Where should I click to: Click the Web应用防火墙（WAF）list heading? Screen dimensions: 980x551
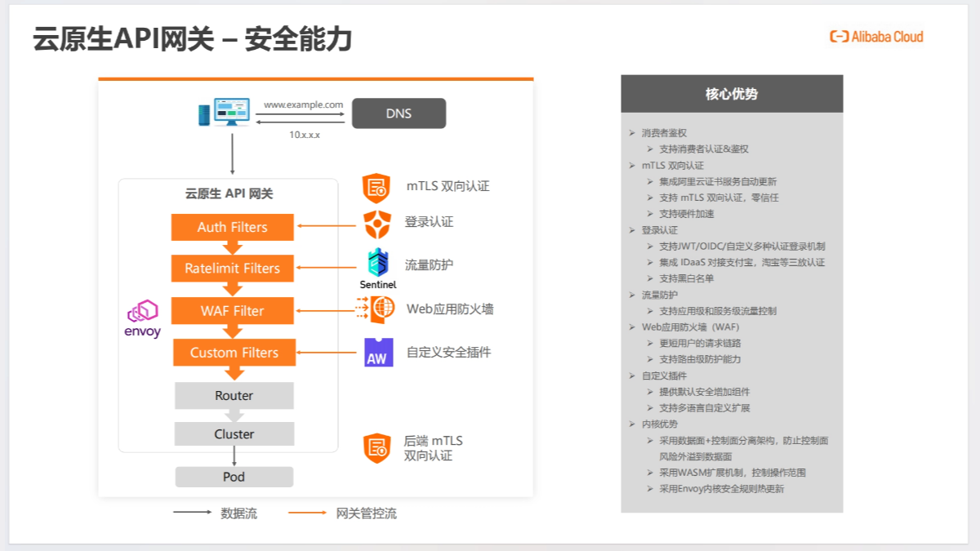(x=690, y=327)
